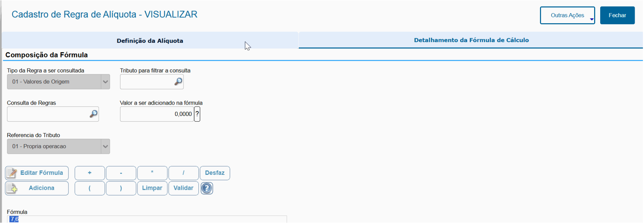Click the blue help icon next to Validar

[207, 188]
